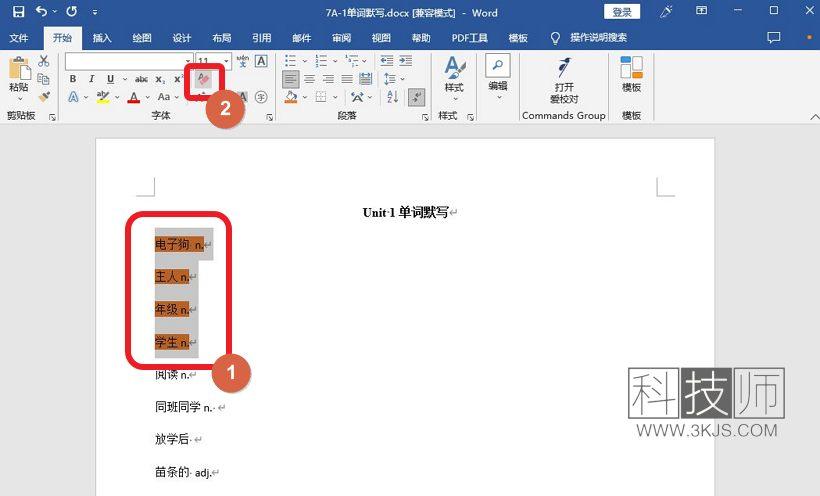
Task: Open the comments pane icon
Action: (773, 37)
